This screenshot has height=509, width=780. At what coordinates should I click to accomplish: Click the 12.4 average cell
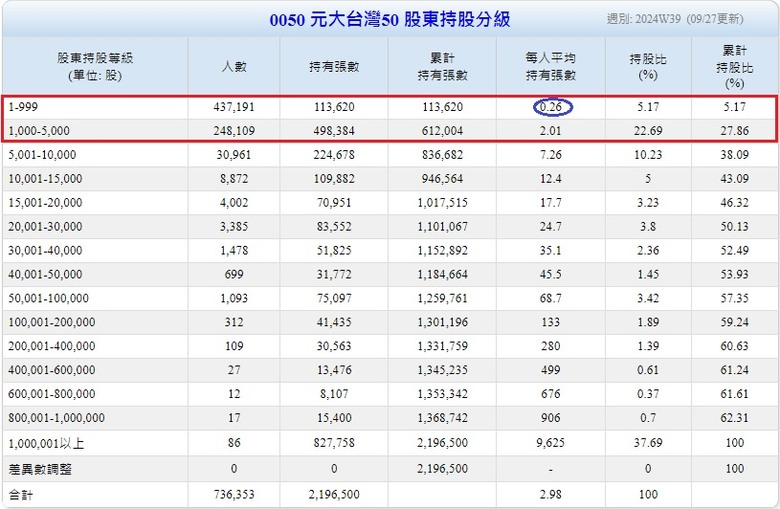pos(551,179)
